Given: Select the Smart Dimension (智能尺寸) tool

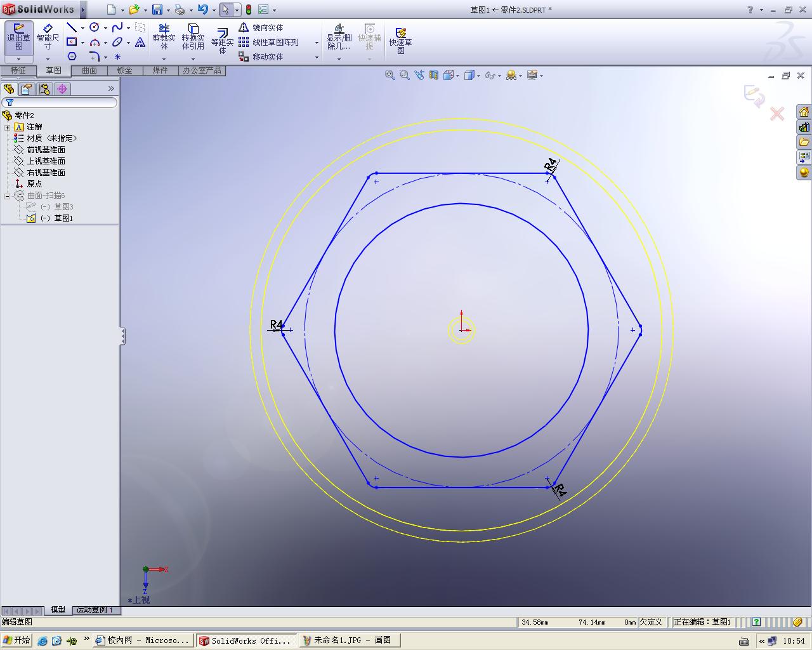Looking at the screenshot, I should [48, 37].
